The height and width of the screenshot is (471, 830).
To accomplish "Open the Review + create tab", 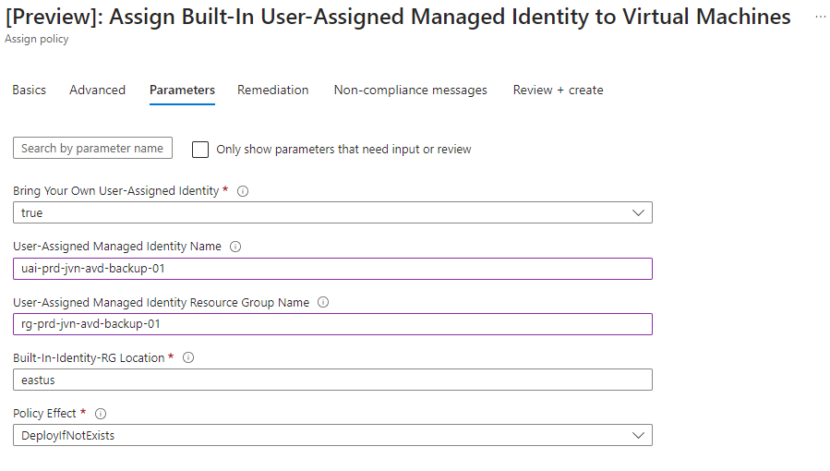I will [558, 90].
